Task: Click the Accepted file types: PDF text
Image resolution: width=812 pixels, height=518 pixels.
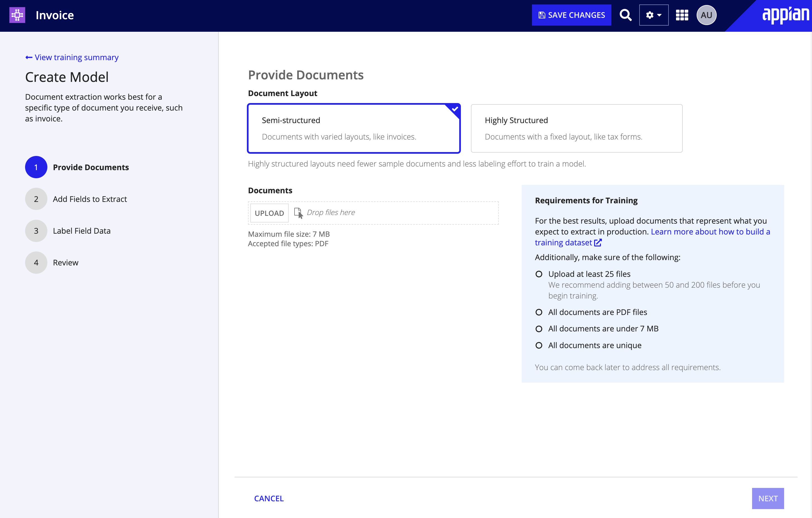Action: tap(288, 243)
